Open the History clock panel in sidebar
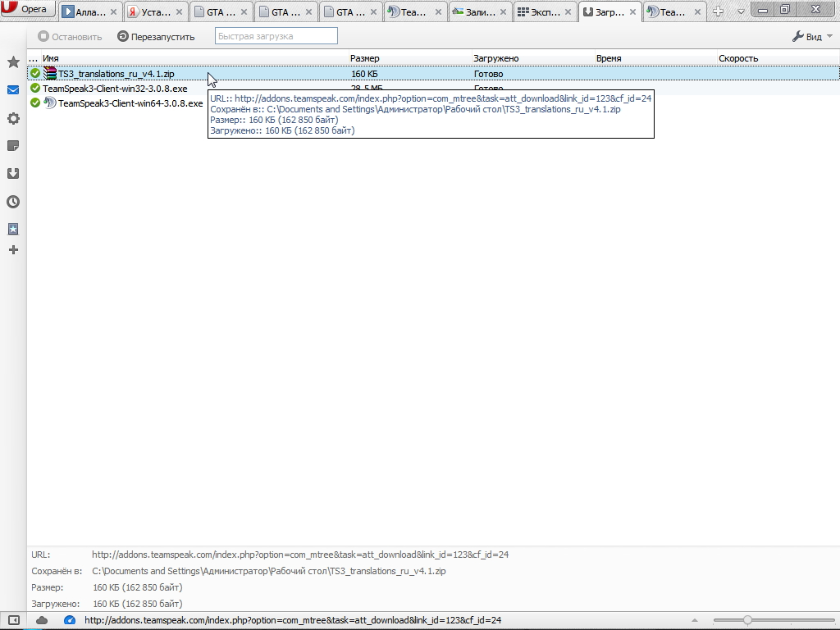 click(13, 202)
